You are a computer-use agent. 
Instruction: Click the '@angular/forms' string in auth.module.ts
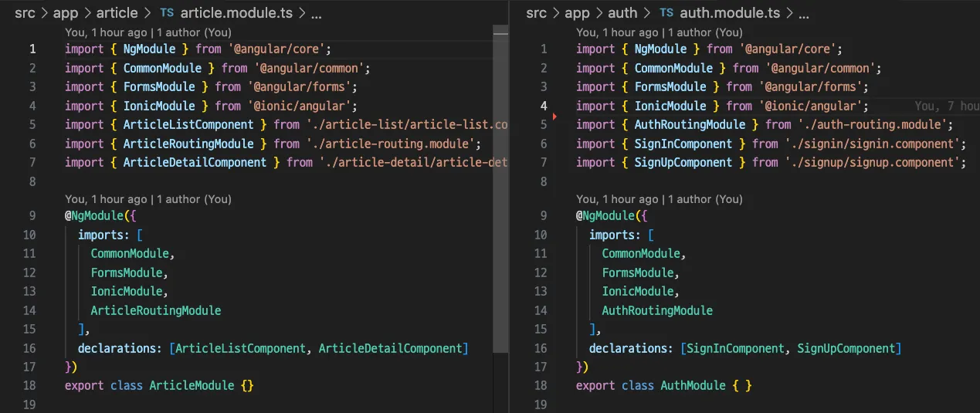pos(812,87)
